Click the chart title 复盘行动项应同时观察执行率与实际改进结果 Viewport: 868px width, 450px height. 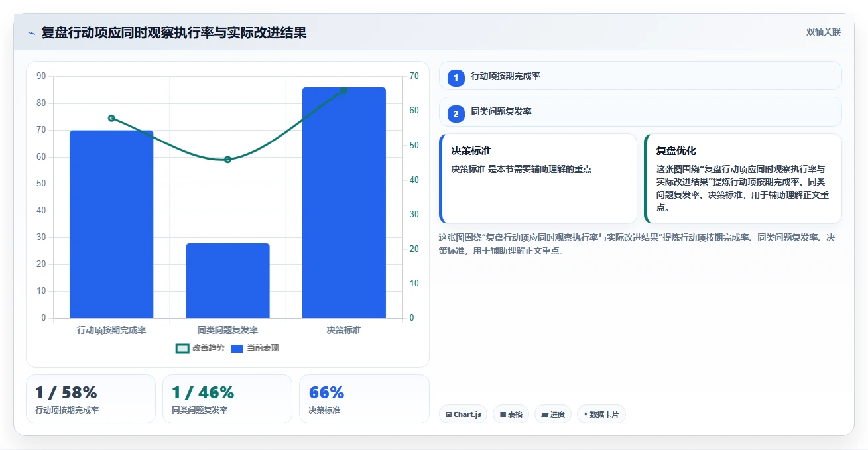tap(174, 33)
